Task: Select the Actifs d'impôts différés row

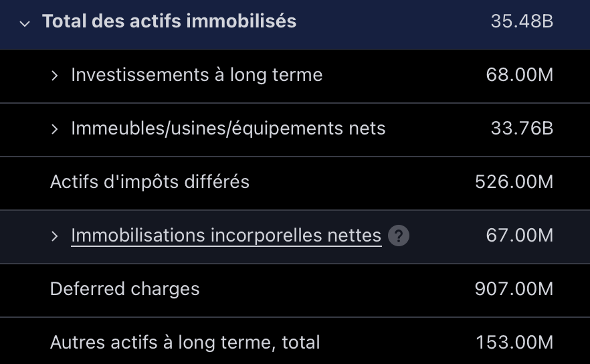Action: 295,183
